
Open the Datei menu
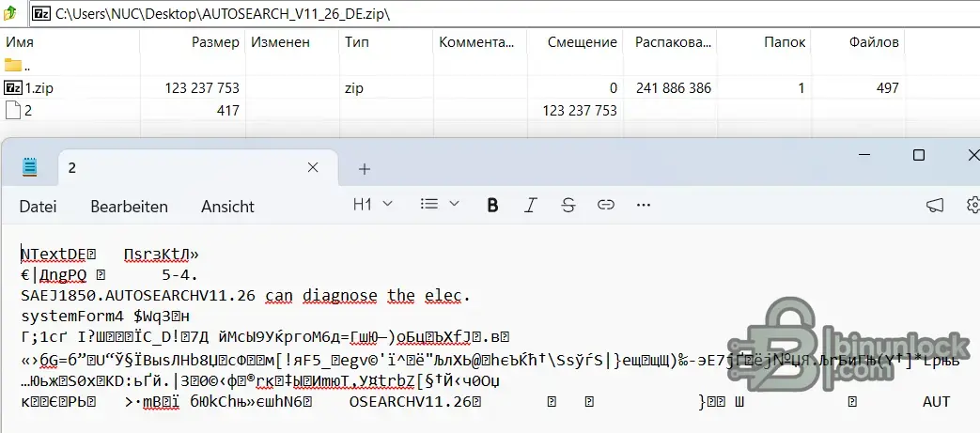39,207
